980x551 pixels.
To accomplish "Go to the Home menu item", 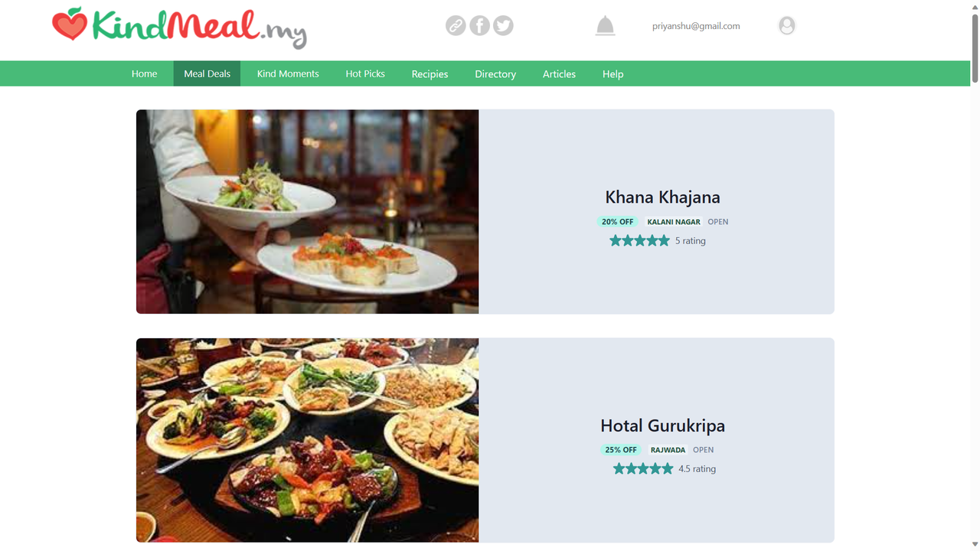I will [144, 73].
